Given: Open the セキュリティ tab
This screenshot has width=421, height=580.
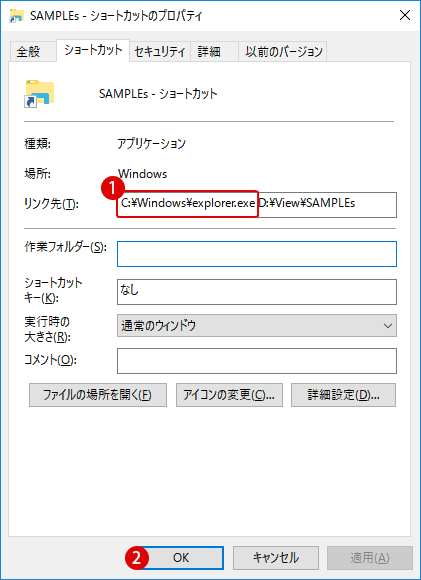Looking at the screenshot, I should click(x=159, y=51).
